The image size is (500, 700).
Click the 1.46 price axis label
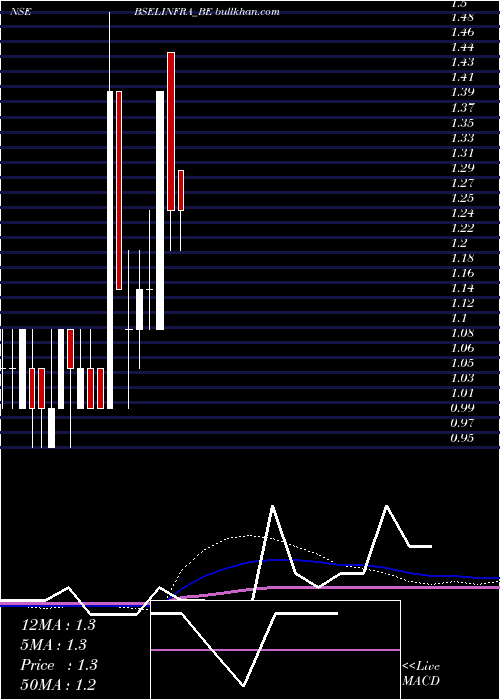[462, 33]
